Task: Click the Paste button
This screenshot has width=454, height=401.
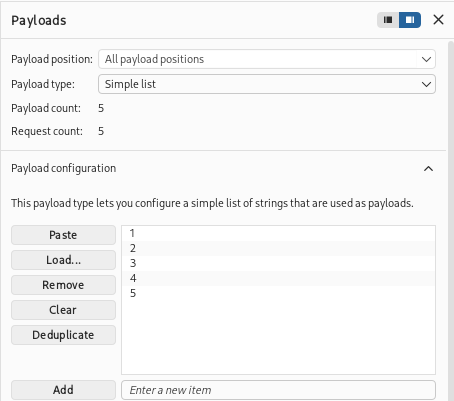Action: pos(63,235)
